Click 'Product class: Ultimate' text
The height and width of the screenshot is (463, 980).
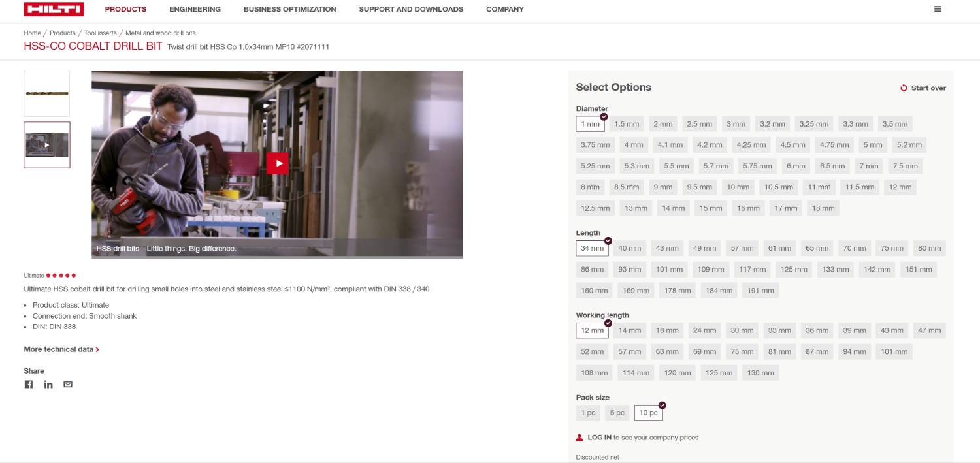(x=71, y=305)
